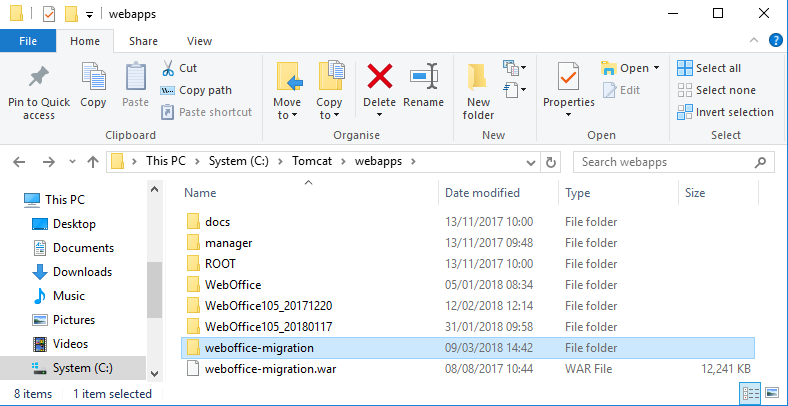Viewport: 788px width, 406px height.
Task: Select Videos in navigation pane
Action: [x=60, y=344]
